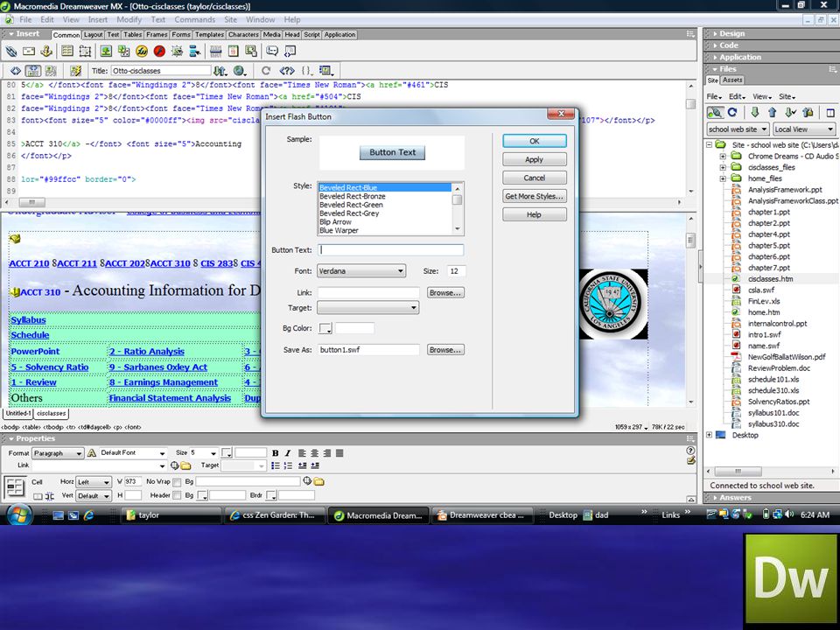Screen dimensions: 840x630
Task: Toggle Align Center in the Properties panel
Action: [x=314, y=453]
